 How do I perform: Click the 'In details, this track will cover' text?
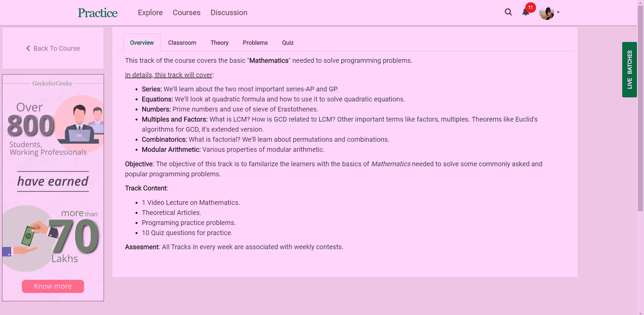(169, 75)
